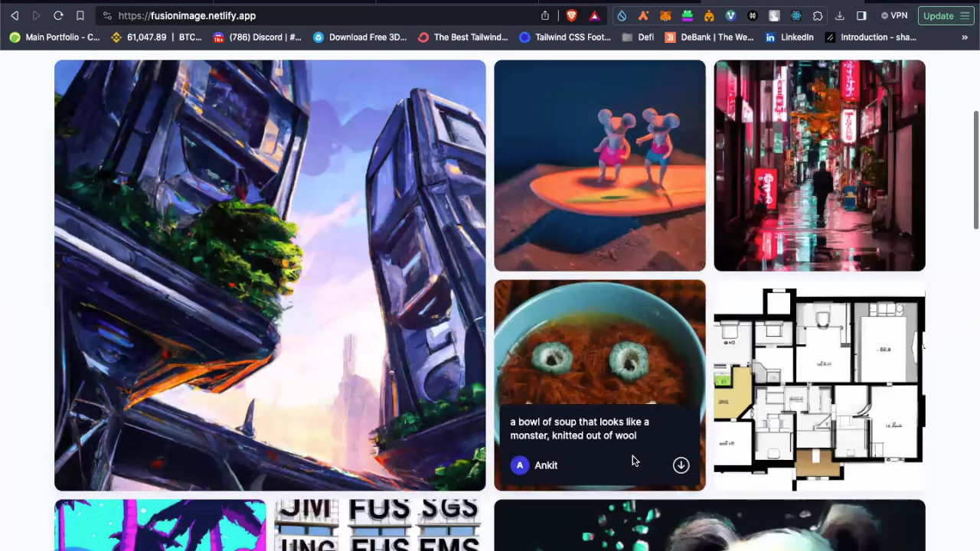Open Brave Rewards triangle icon

pyautogui.click(x=594, y=15)
